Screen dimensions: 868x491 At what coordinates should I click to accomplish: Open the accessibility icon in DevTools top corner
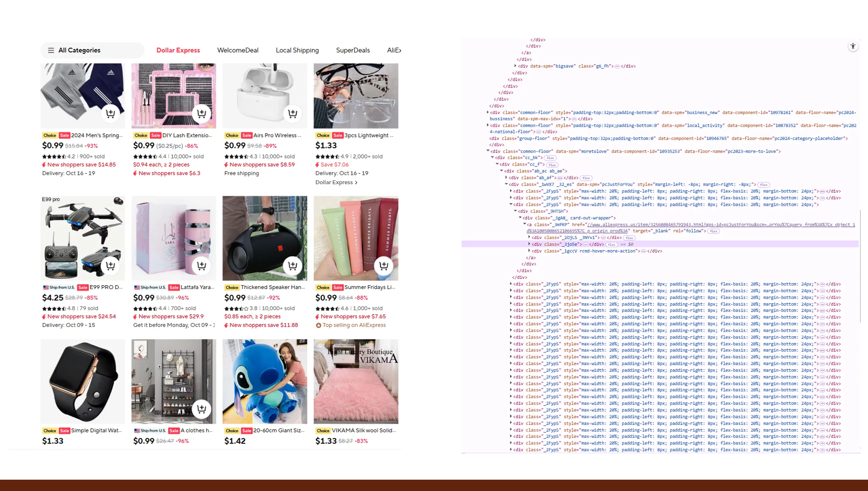[x=853, y=46]
